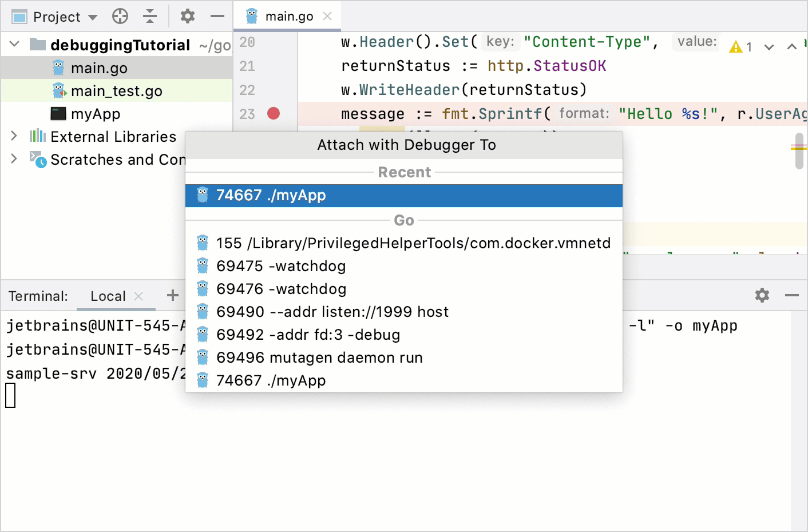Select the mutagen daemon run process
The width and height of the screenshot is (808, 532).
(x=318, y=358)
